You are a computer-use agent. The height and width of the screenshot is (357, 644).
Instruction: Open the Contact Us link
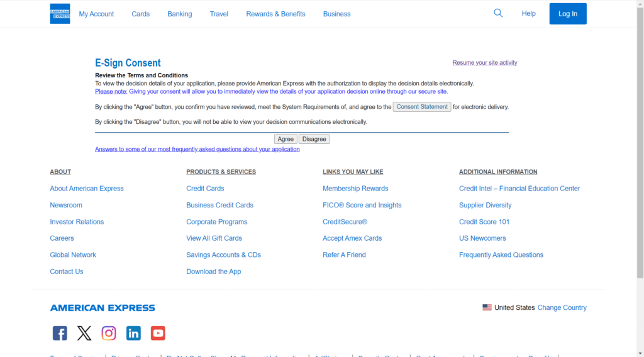coord(67,272)
